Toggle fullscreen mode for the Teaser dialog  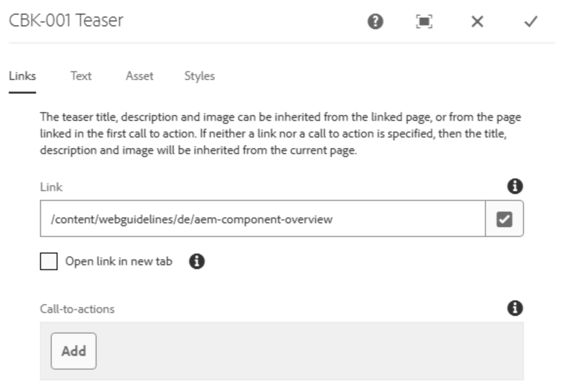pyautogui.click(x=424, y=22)
